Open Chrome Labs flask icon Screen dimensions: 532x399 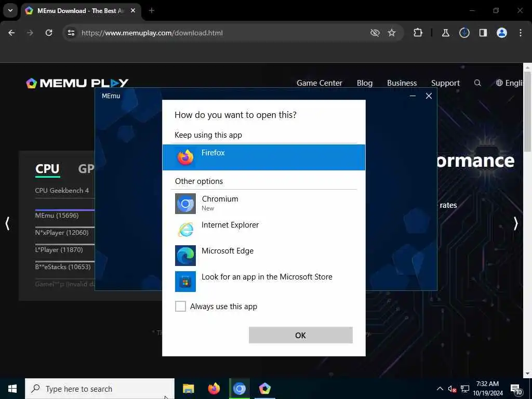[445, 33]
